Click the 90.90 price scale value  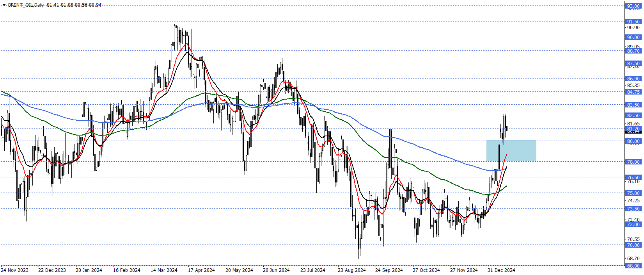[633, 27]
